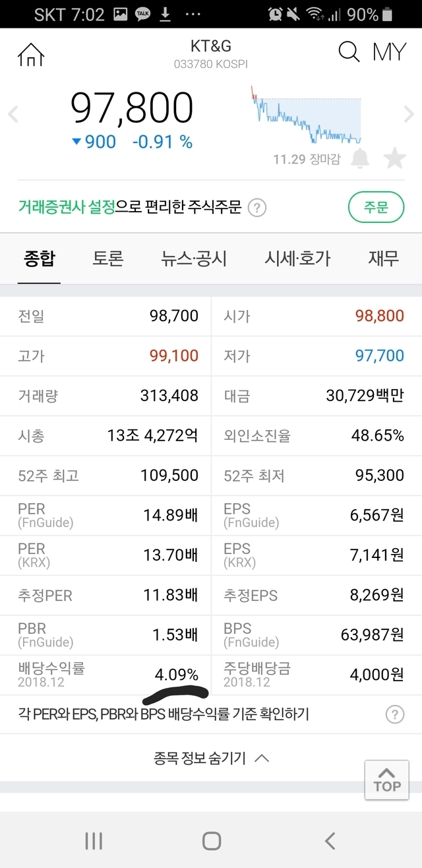Viewport: 422px width, 868px height.
Task: Go to the previous stock arrow
Action: coord(13,114)
